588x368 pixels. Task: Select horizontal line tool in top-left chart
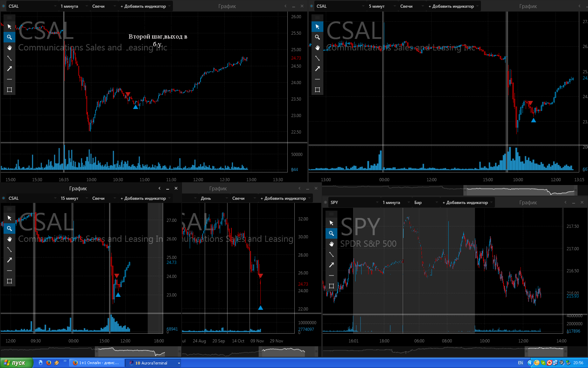(x=9, y=79)
